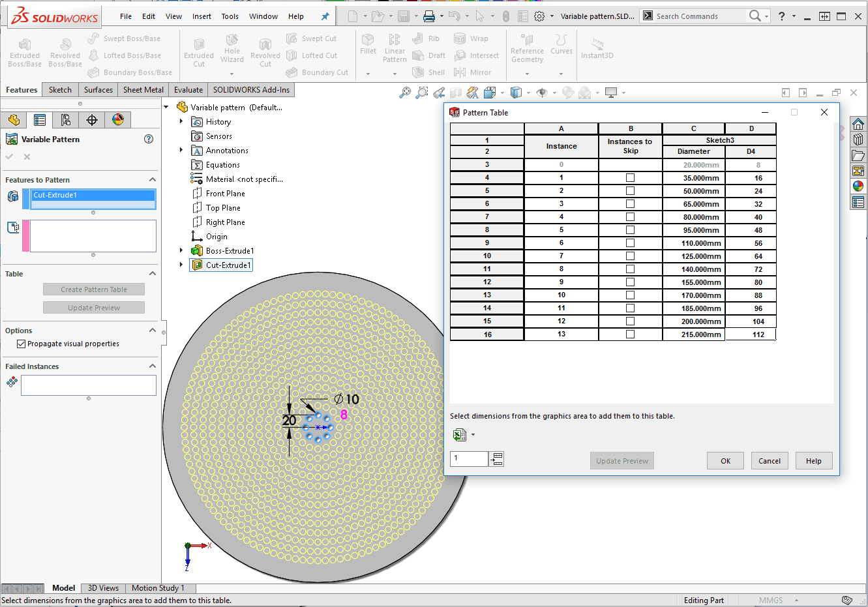868x607 pixels.
Task: Click the Variable Pattern help icon
Action: [149, 139]
